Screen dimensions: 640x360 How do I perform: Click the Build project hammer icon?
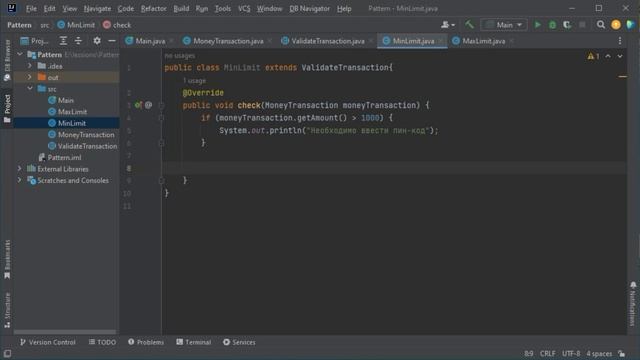pyautogui.click(x=469, y=25)
